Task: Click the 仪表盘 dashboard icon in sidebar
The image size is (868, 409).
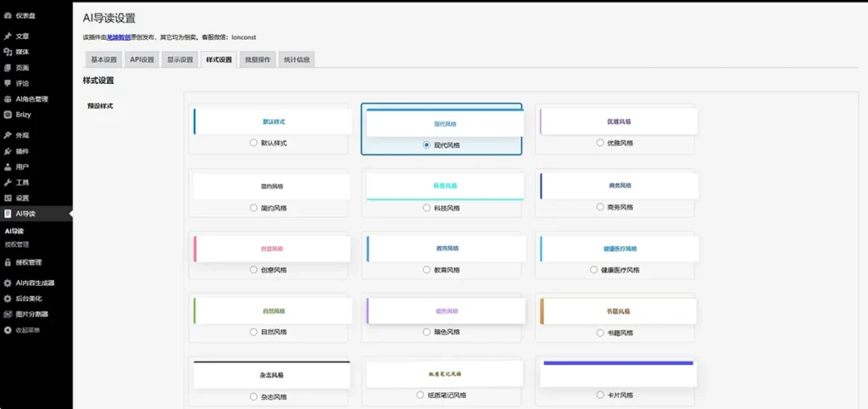Action: click(x=8, y=15)
